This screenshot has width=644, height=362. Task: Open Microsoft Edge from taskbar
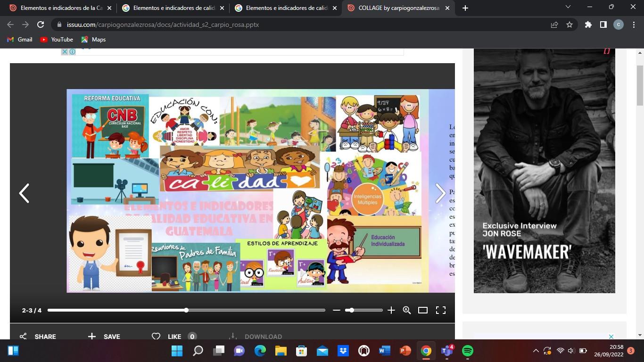[x=260, y=351]
